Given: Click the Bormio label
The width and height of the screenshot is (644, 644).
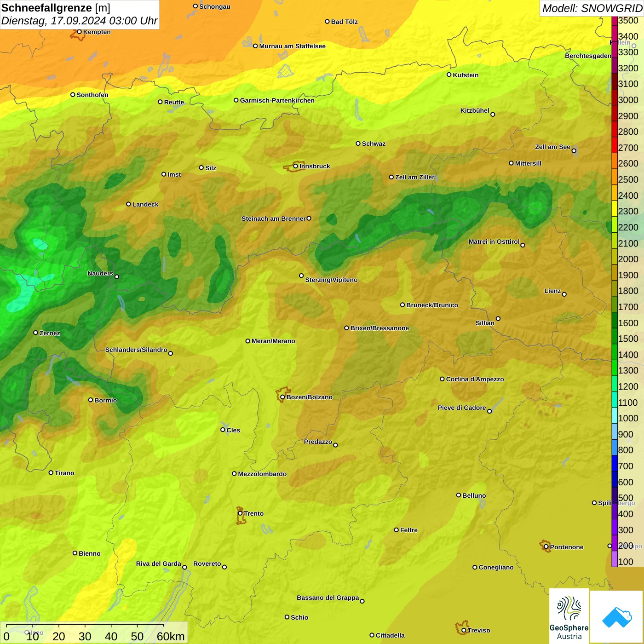Looking at the screenshot, I should [106, 400].
